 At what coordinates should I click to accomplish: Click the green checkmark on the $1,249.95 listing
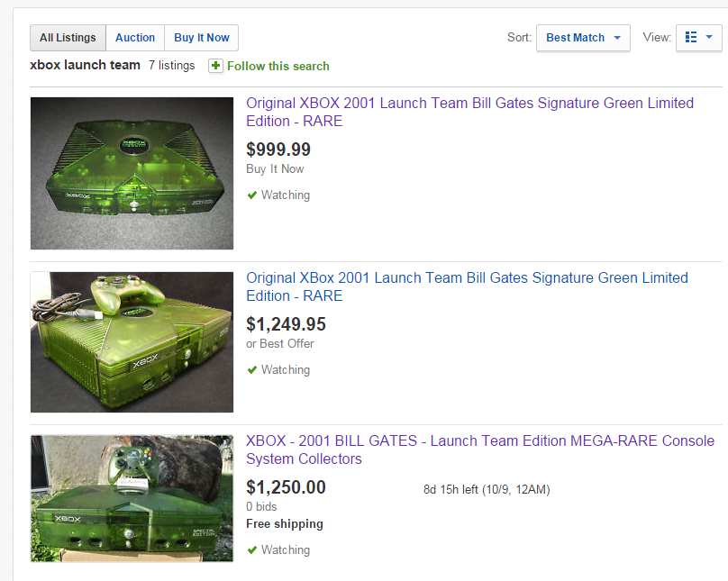252,370
